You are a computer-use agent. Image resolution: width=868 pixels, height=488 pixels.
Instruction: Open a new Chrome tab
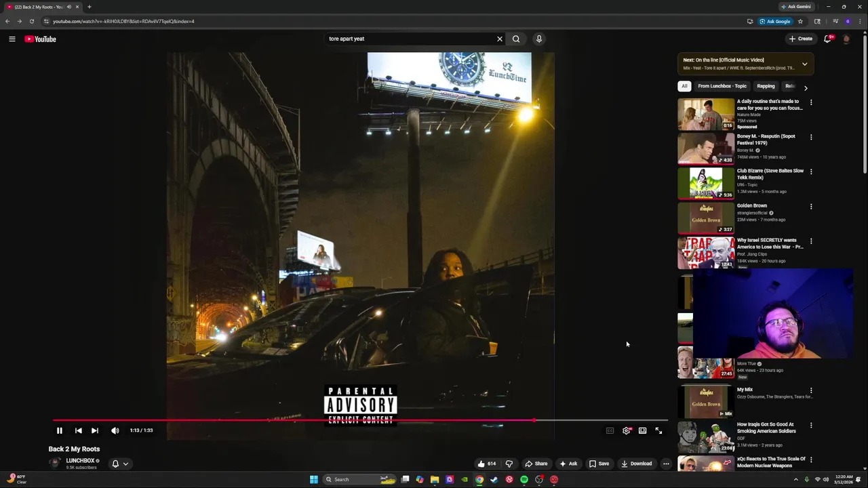89,7
